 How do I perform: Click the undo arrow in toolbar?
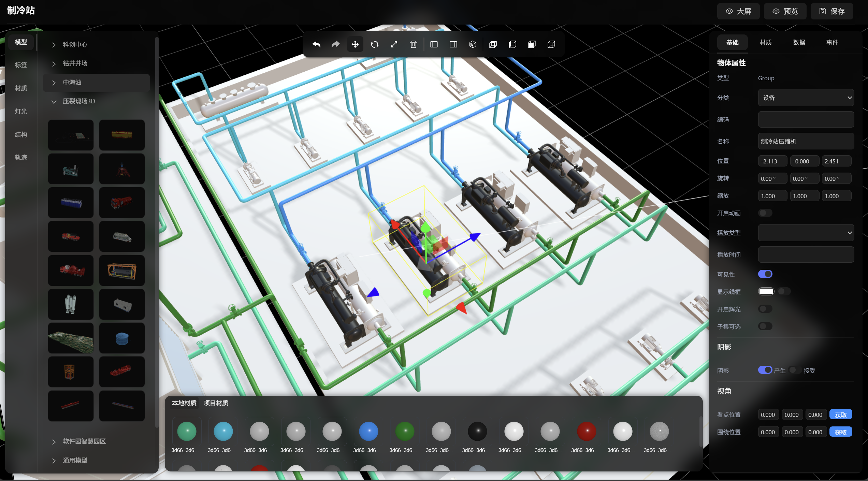[x=316, y=44]
